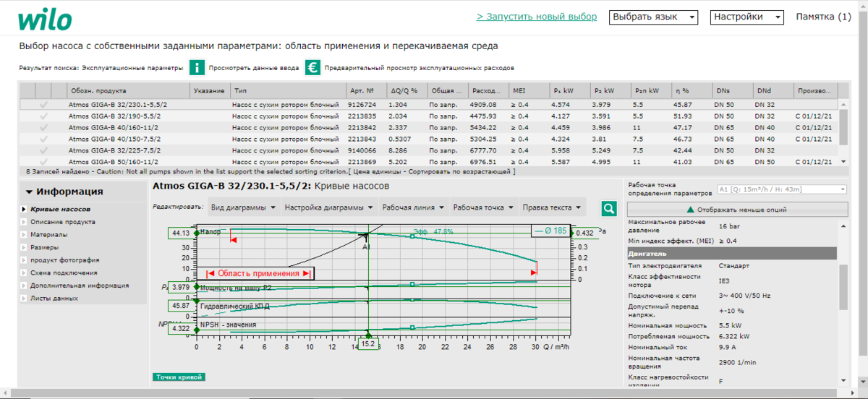Select checkmark for Atmos GIGA-B 32/190-5,5/2 row

click(x=44, y=116)
